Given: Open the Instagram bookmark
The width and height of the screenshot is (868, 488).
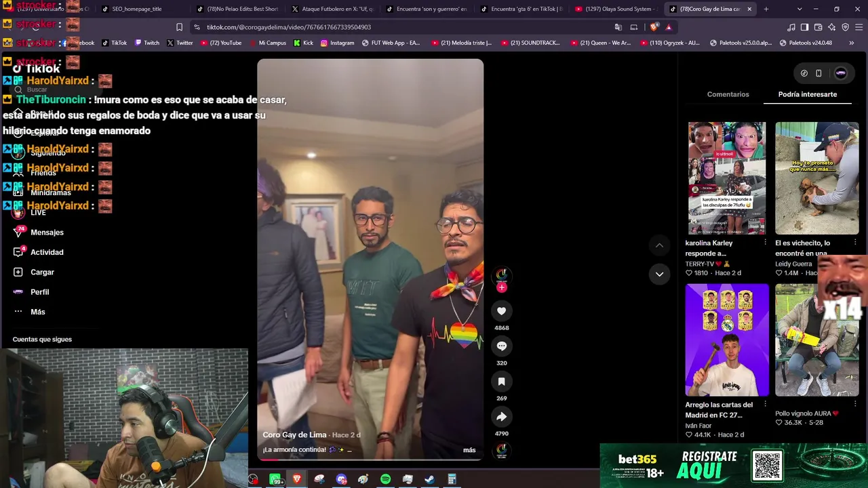Looking at the screenshot, I should pyautogui.click(x=337, y=43).
